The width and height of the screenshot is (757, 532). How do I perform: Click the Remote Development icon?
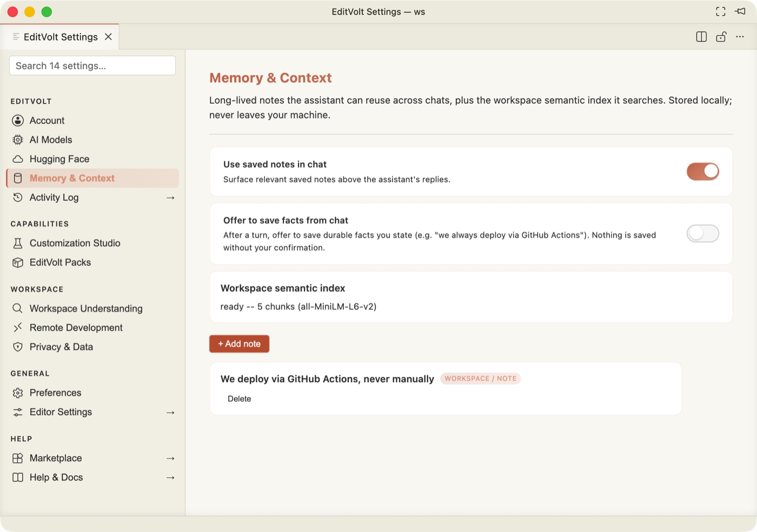tap(18, 328)
